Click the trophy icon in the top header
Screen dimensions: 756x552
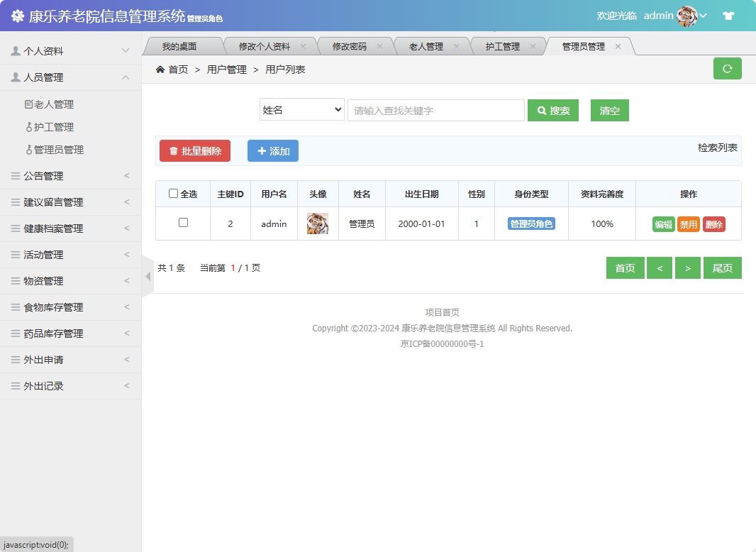coord(728,14)
